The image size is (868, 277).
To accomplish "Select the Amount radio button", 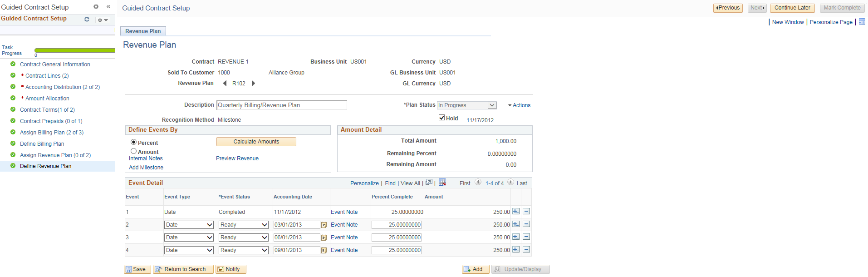I will [133, 151].
